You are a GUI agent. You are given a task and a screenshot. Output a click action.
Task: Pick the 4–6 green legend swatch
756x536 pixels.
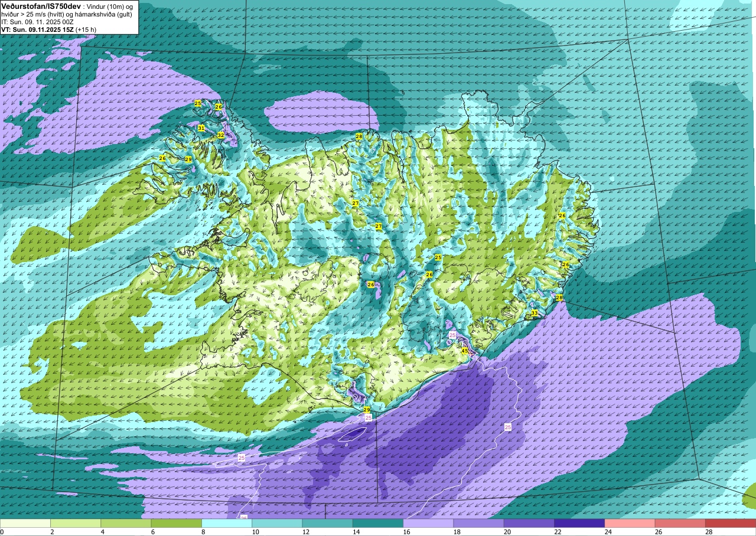click(126, 523)
